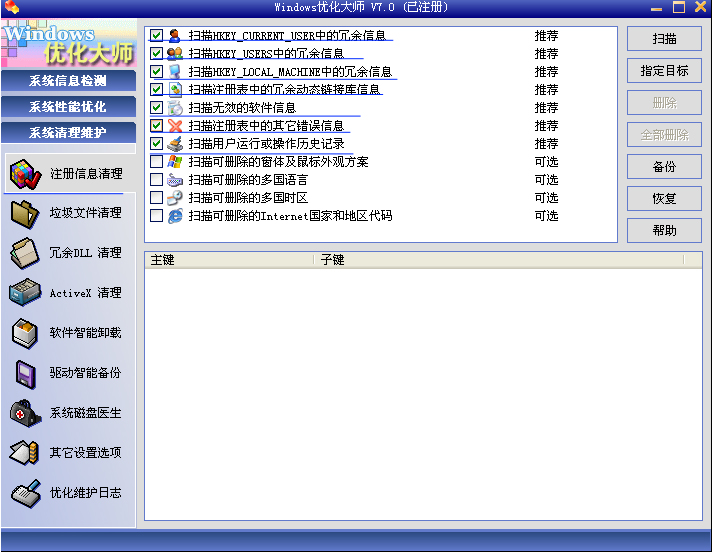The height and width of the screenshot is (553, 713).
Task: Click the Internet Explorer 国家和地区代码 icon
Action: (175, 216)
